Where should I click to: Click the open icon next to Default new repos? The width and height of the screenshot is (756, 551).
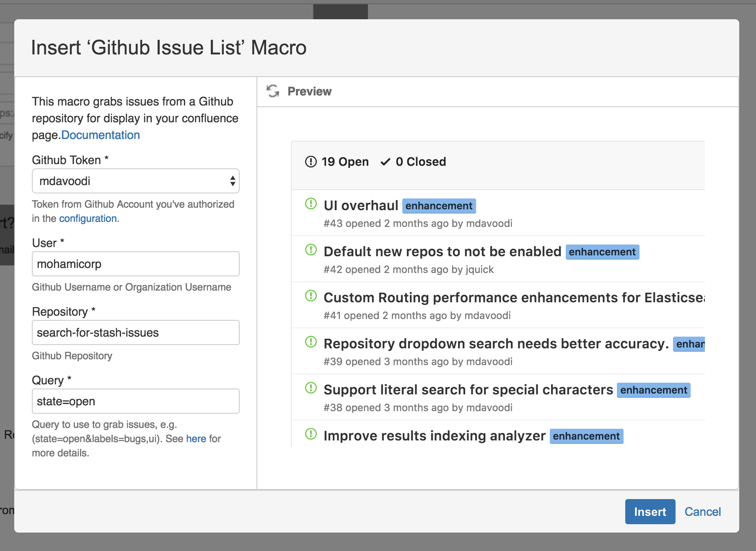pos(311,250)
